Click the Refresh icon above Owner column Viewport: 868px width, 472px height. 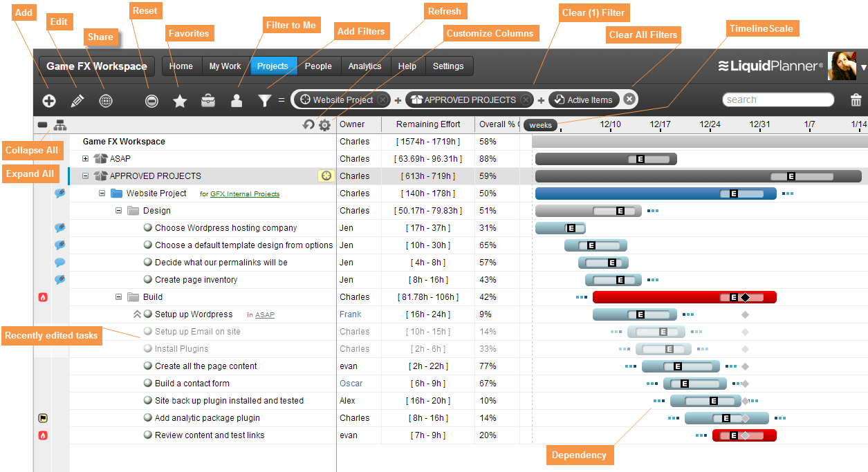pyautogui.click(x=308, y=124)
